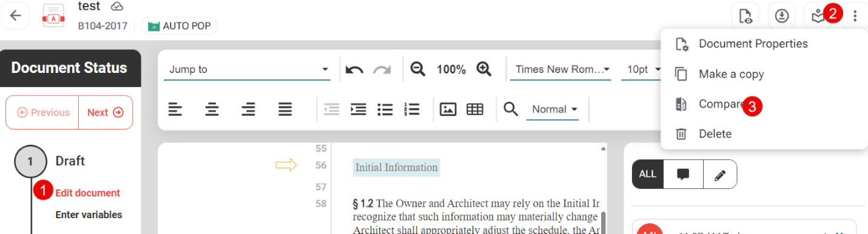Image resolution: width=868 pixels, height=234 pixels.
Task: Decrease paragraph indent
Action: [x=332, y=109]
